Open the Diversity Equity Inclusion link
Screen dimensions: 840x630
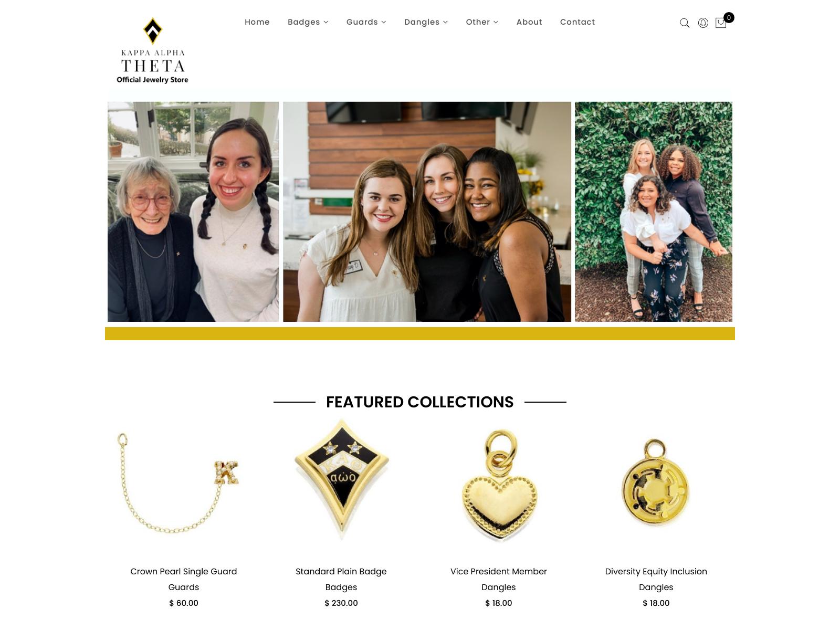tap(656, 571)
